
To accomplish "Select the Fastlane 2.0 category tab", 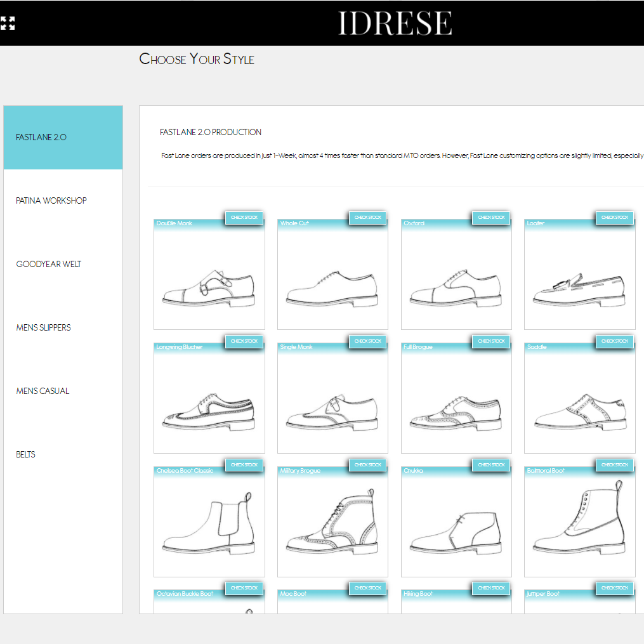I will (x=63, y=137).
